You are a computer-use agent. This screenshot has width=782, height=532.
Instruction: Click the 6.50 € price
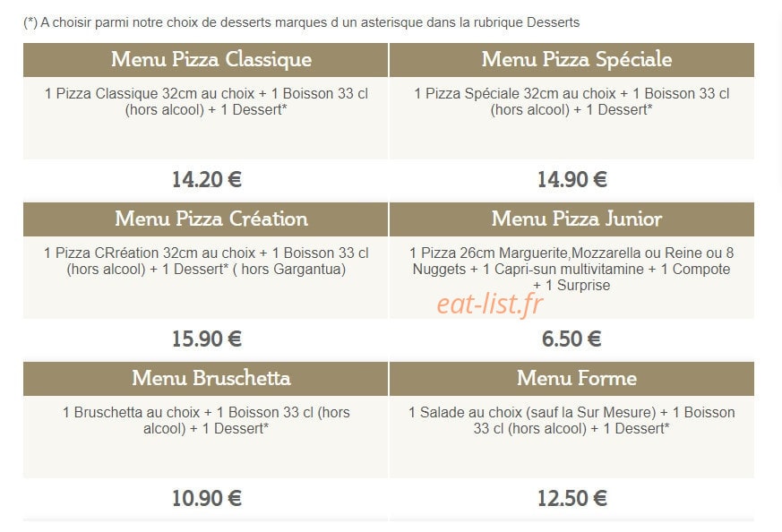click(x=571, y=339)
